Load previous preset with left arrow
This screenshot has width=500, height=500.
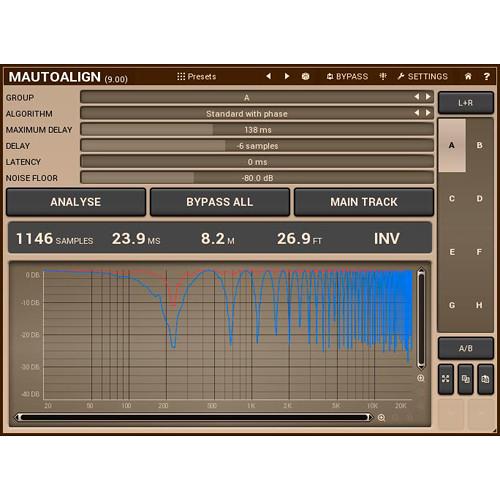pyautogui.click(x=268, y=76)
